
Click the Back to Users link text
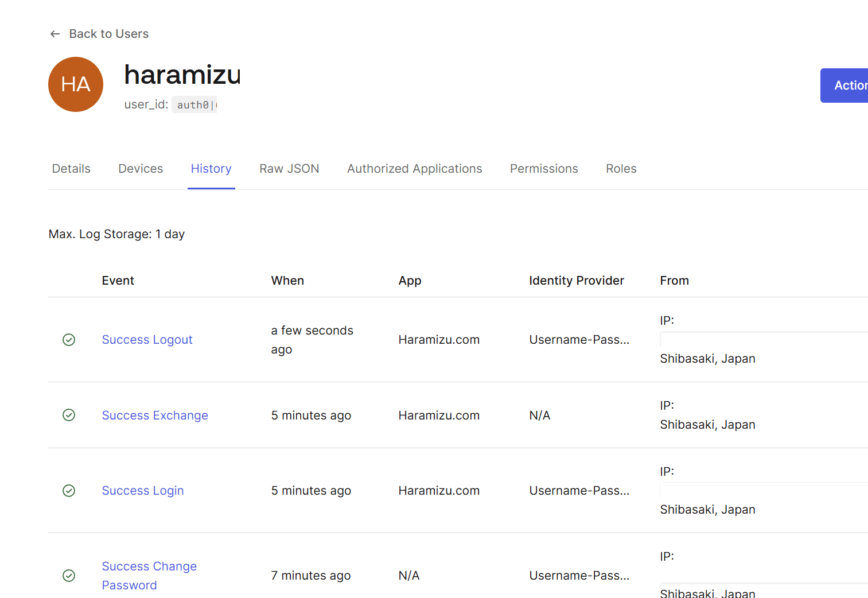109,34
